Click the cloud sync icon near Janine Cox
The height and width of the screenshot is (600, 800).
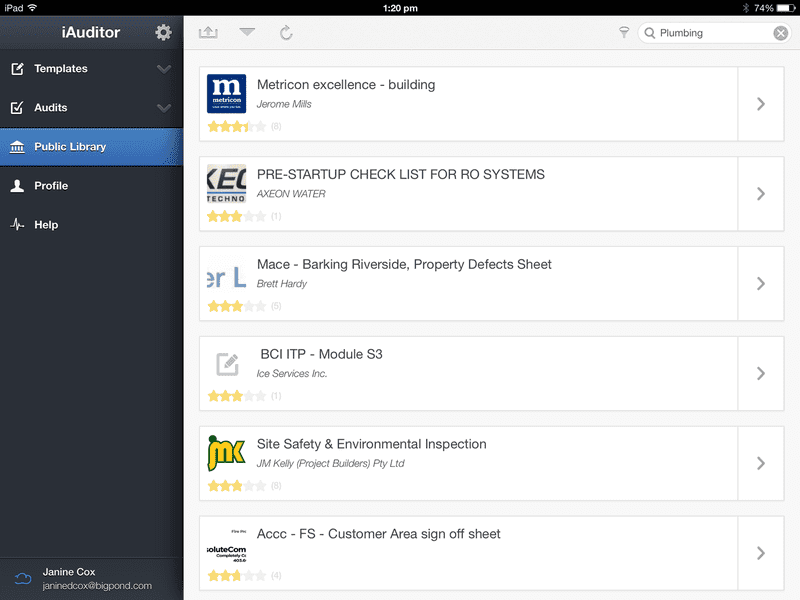pos(22,579)
